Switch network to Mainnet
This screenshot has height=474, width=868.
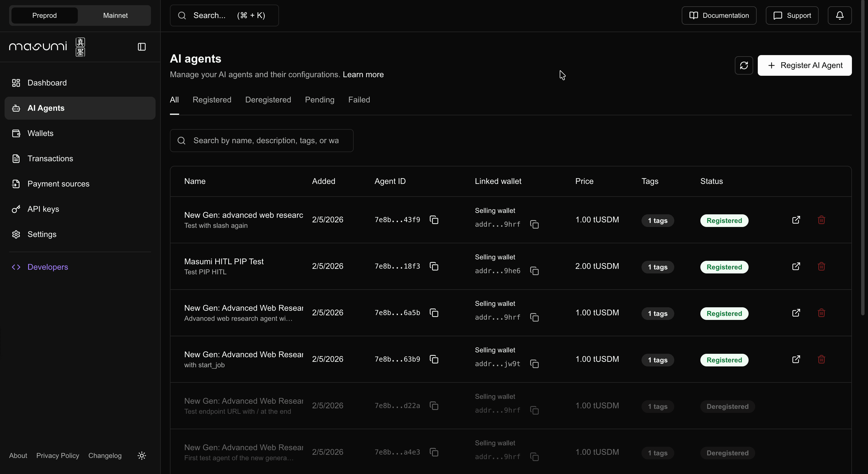pyautogui.click(x=115, y=15)
